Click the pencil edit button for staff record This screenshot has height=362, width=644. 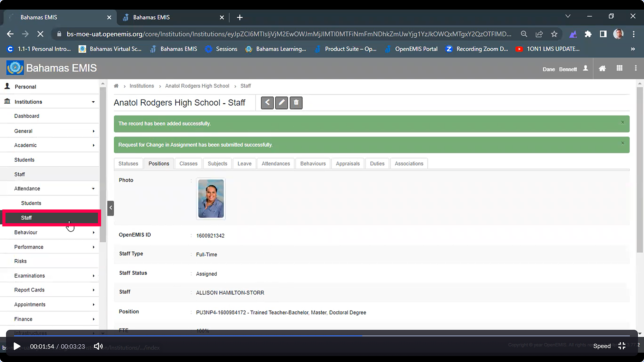pos(281,103)
